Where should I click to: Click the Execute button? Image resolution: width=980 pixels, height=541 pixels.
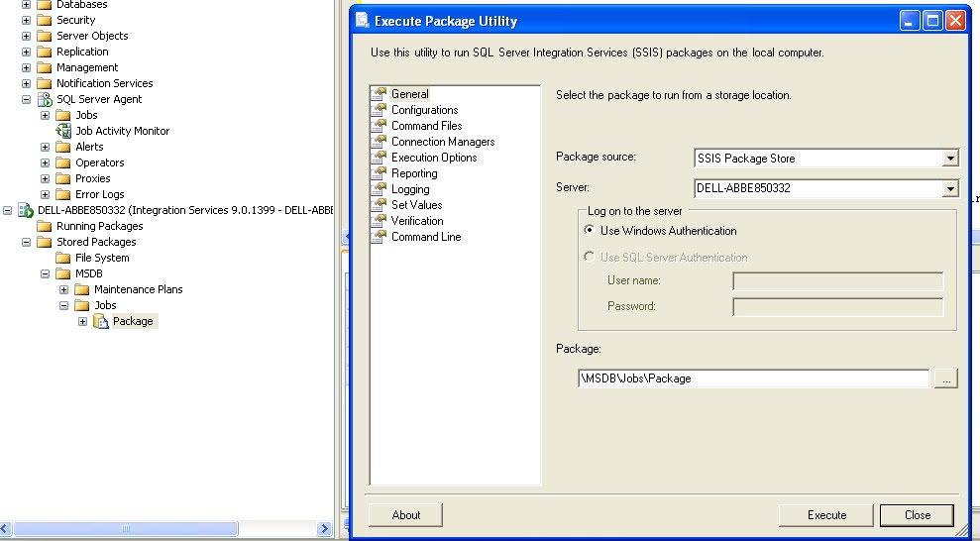point(826,515)
